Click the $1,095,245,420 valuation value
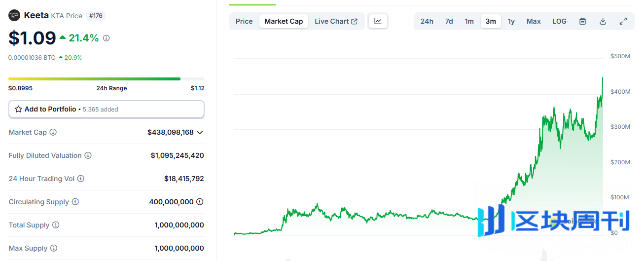The width and height of the screenshot is (644, 261). coord(178,155)
